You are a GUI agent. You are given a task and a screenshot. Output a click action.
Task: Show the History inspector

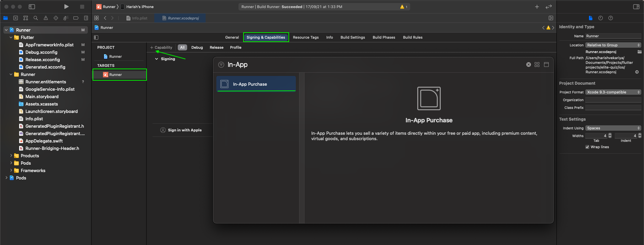[x=600, y=18]
